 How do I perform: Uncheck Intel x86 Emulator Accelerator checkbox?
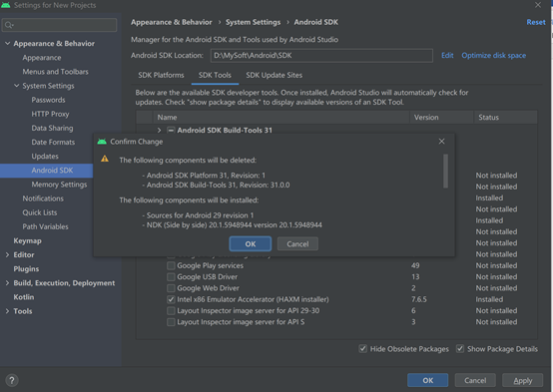coord(171,299)
